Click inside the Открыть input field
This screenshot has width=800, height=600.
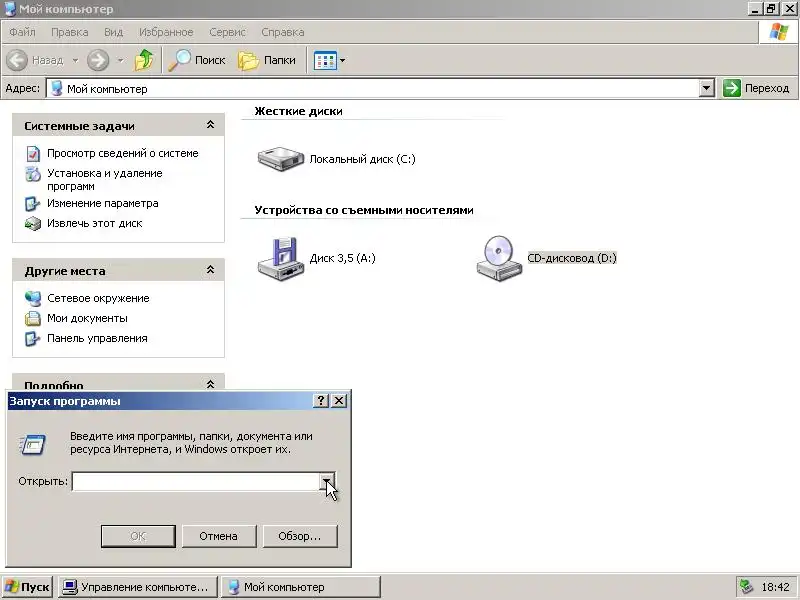click(196, 481)
